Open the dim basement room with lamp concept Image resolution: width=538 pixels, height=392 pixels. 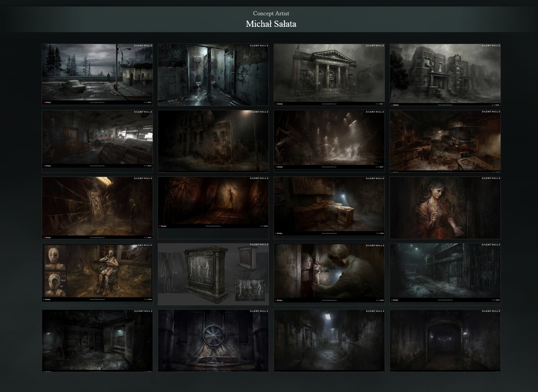pyautogui.click(x=97, y=340)
